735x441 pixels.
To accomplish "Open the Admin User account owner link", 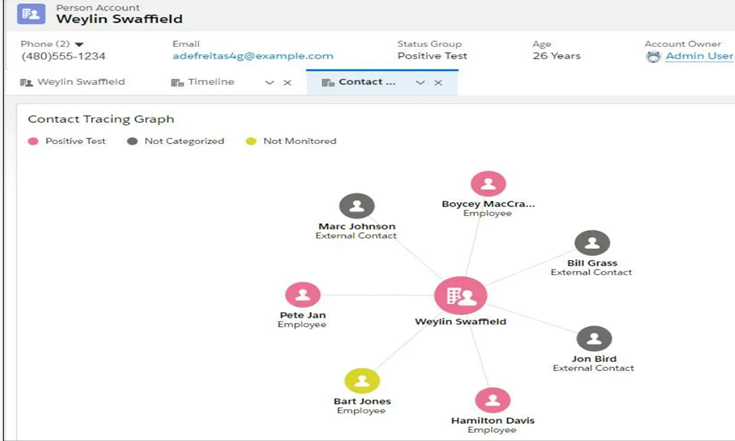I will tap(699, 57).
